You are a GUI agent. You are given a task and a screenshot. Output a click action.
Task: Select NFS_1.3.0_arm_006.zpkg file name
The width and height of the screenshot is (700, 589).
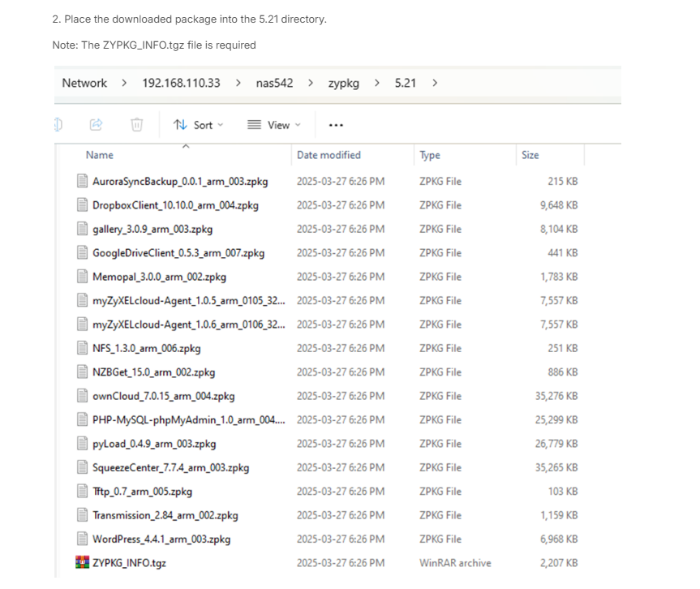click(147, 348)
